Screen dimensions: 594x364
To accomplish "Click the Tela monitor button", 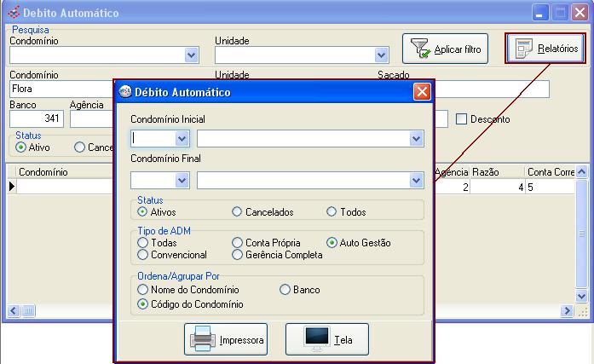I will click(326, 340).
